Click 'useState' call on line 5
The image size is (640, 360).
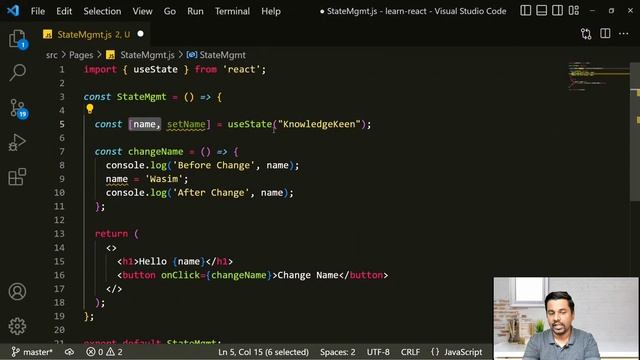click(250, 124)
